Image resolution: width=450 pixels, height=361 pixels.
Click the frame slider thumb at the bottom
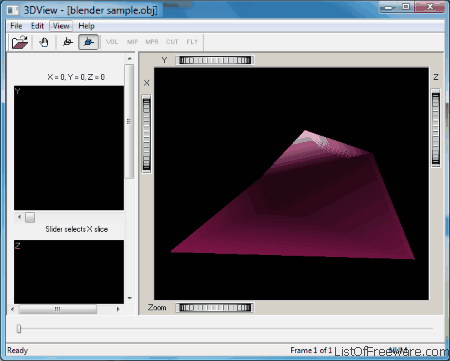(19, 329)
